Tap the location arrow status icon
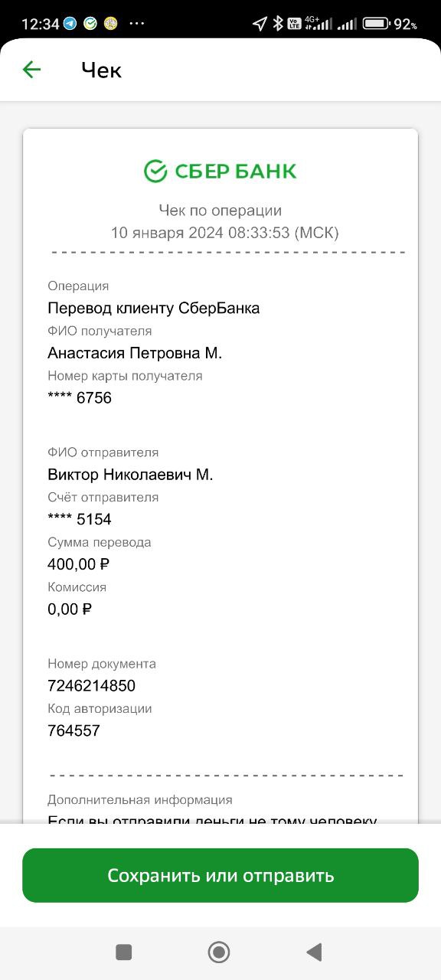Viewport: 441px width, 980px height. click(x=260, y=24)
